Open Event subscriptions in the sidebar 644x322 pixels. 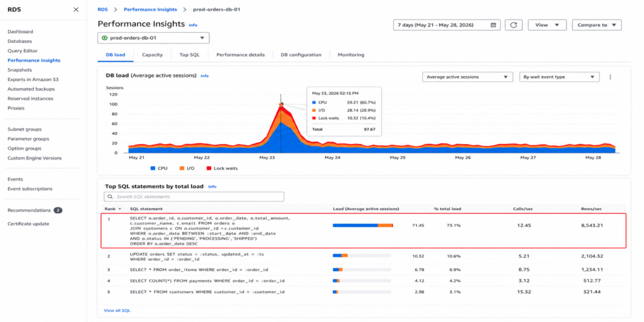(30, 189)
